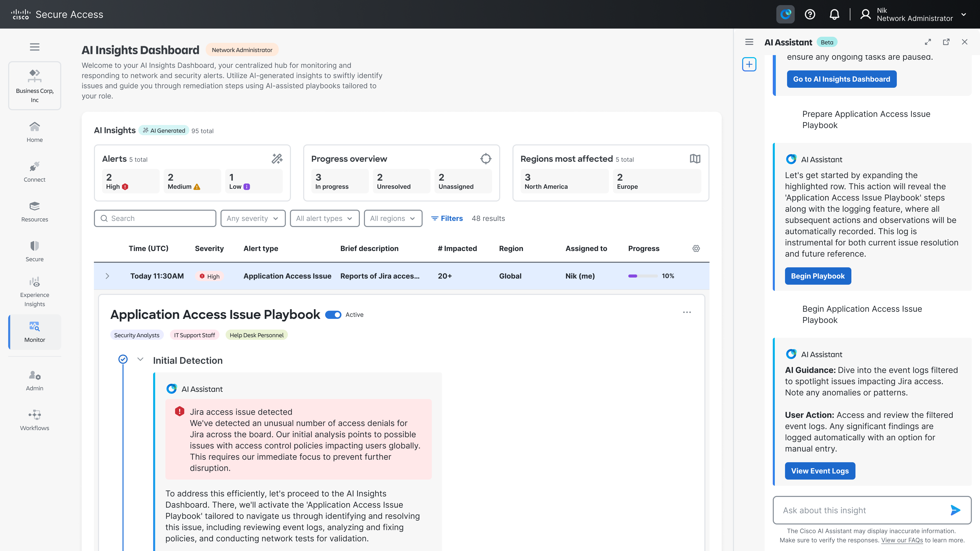Click the Nik (me) assigned cell

[x=580, y=276]
